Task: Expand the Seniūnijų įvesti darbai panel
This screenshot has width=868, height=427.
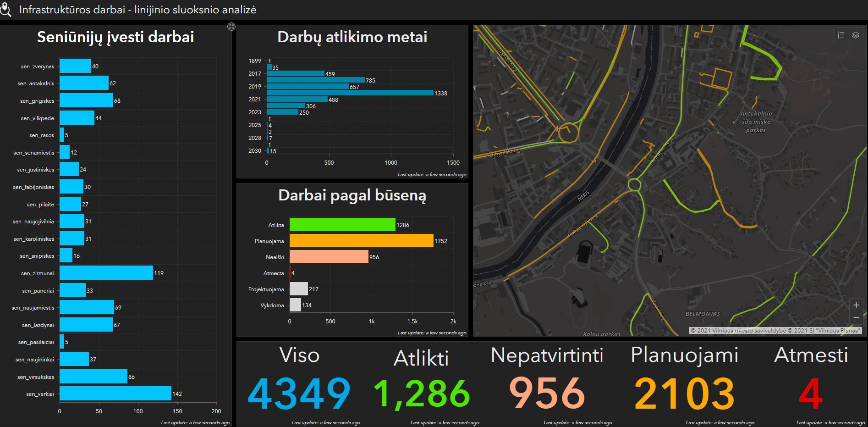Action: [231, 27]
